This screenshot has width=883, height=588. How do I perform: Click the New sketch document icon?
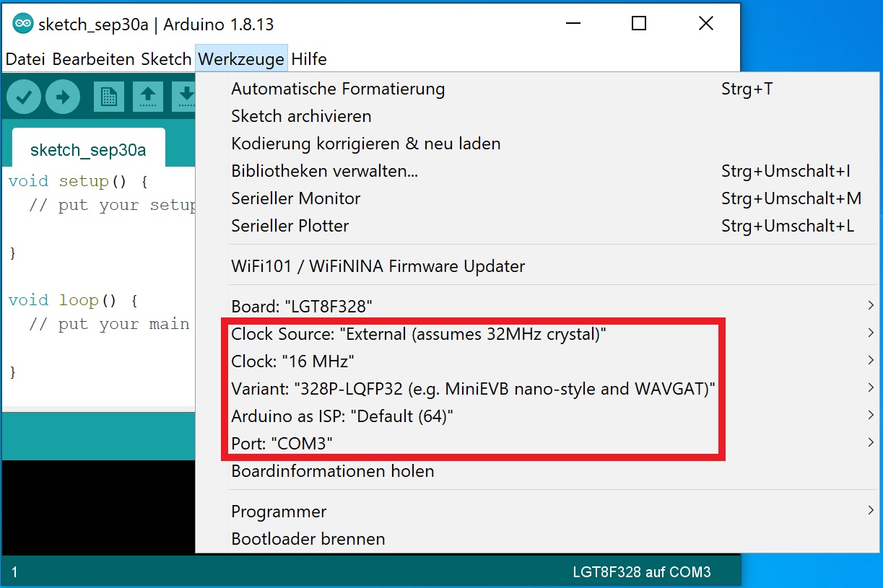pos(108,97)
